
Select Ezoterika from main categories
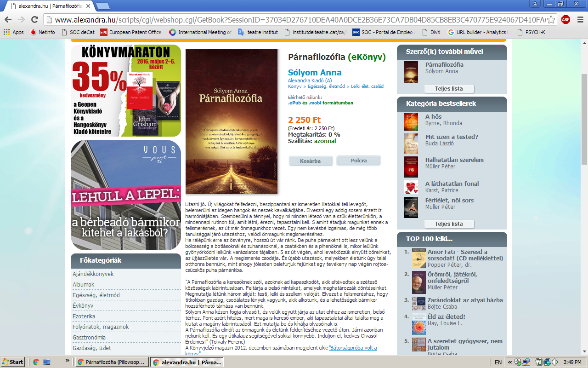tap(84, 316)
